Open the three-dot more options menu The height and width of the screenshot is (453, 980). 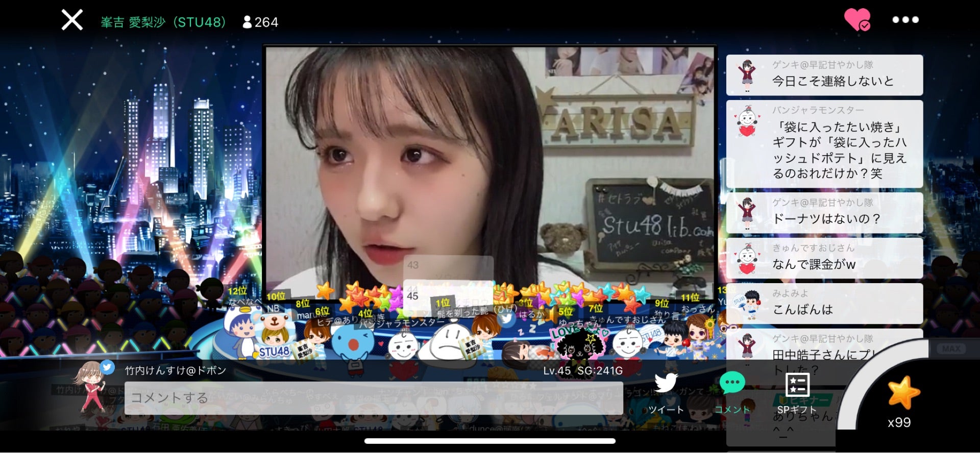(905, 20)
